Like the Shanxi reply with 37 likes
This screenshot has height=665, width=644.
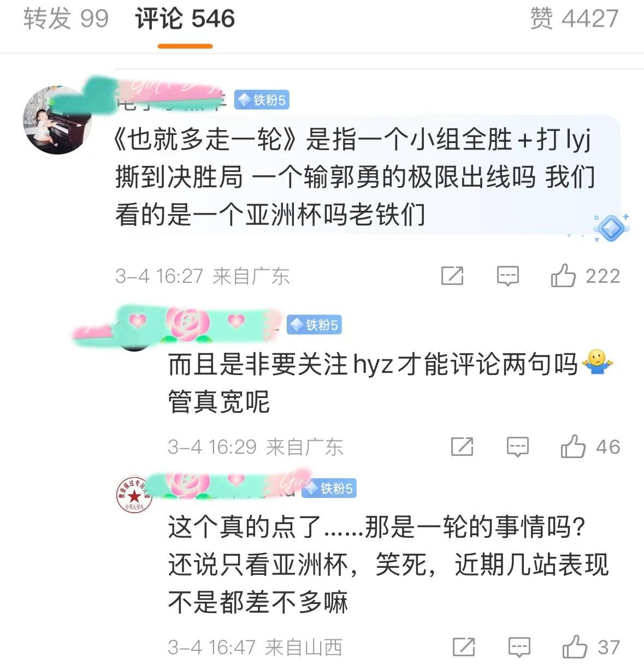coord(591,648)
